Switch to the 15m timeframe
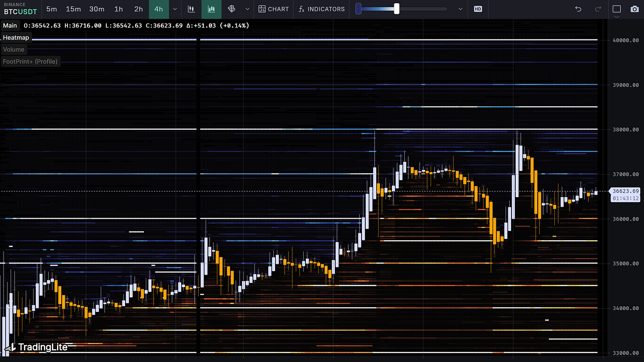The width and height of the screenshot is (644, 362). tap(73, 9)
